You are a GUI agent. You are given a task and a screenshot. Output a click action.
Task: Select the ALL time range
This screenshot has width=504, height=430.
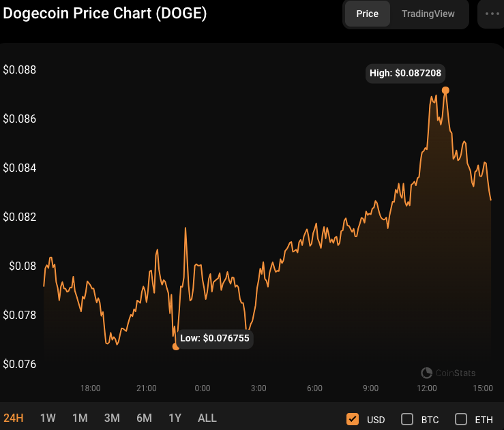pos(207,418)
